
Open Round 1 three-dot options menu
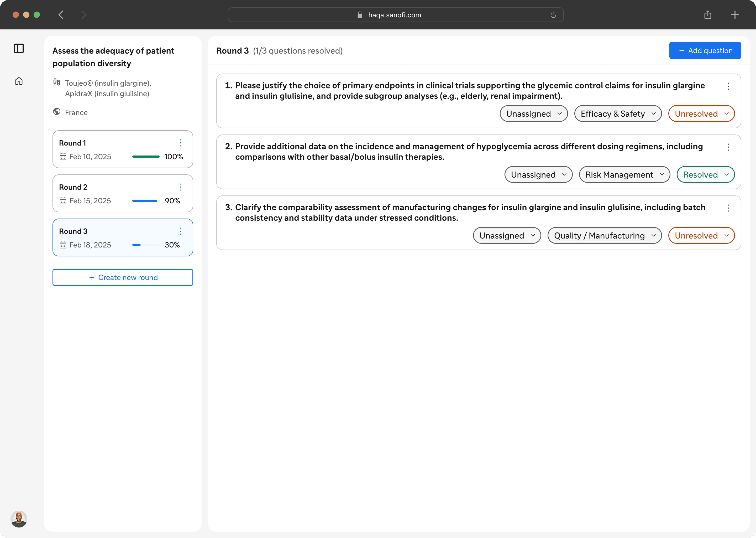pos(180,143)
